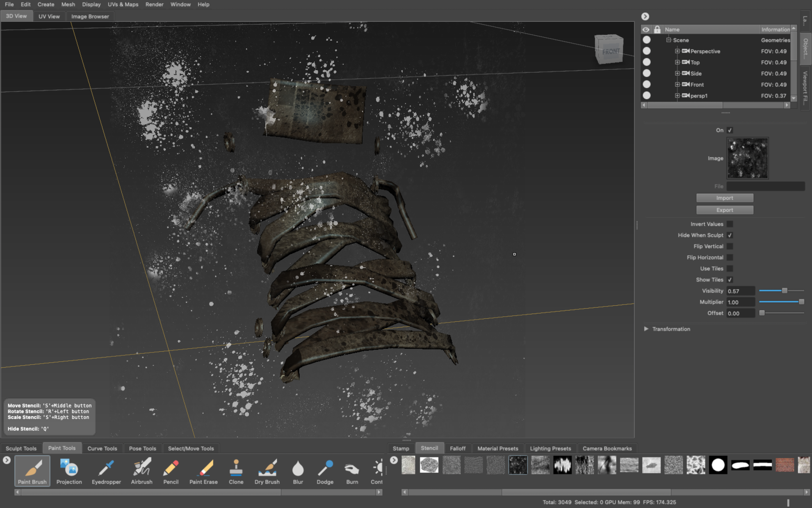This screenshot has width=812, height=508.
Task: Switch to the UV View tab
Action: (x=49, y=16)
